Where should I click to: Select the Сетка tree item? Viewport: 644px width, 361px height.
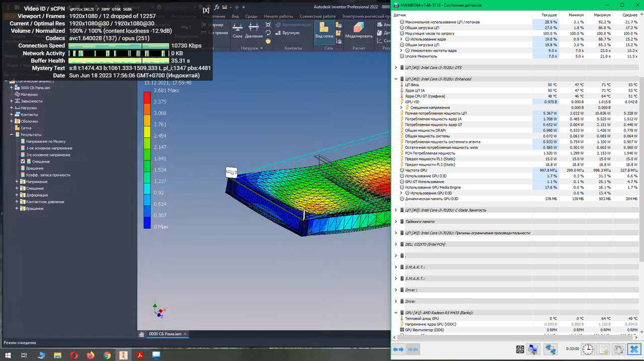[26, 128]
